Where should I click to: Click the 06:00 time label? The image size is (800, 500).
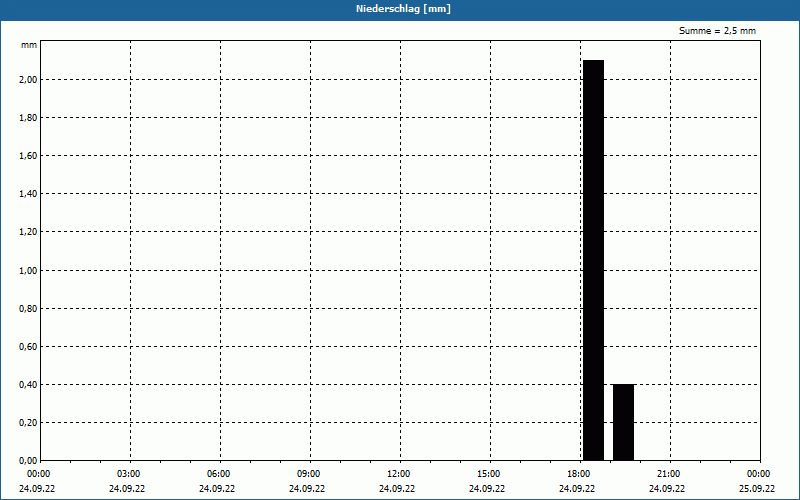point(218,474)
